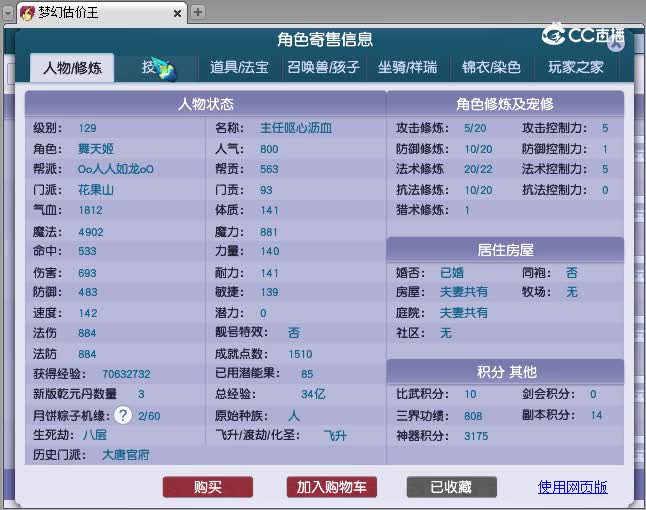
Task: Click the 三界功绩 value 808
Action: (473, 416)
